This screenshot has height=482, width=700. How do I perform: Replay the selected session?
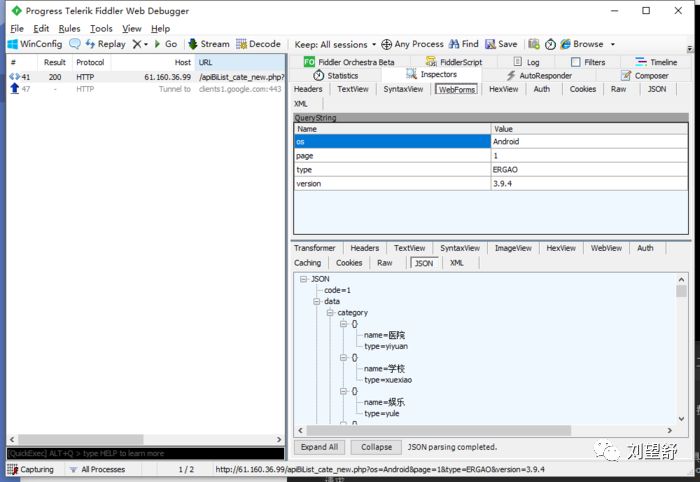point(105,44)
